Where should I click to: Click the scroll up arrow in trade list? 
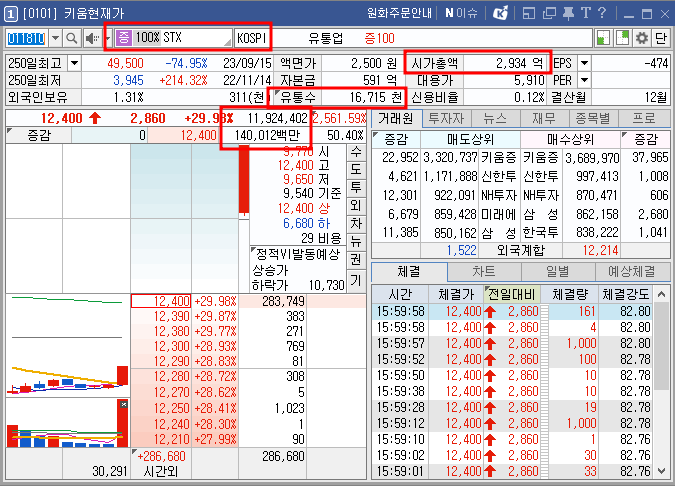(x=662, y=294)
